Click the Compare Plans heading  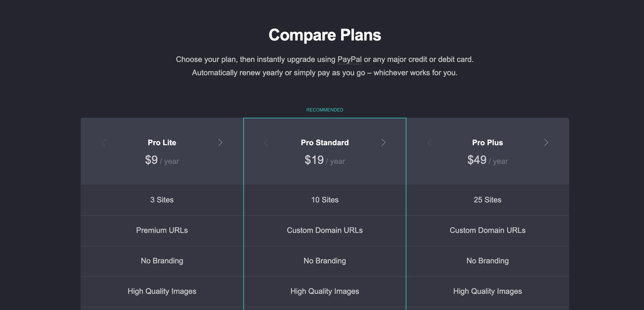[x=325, y=35]
